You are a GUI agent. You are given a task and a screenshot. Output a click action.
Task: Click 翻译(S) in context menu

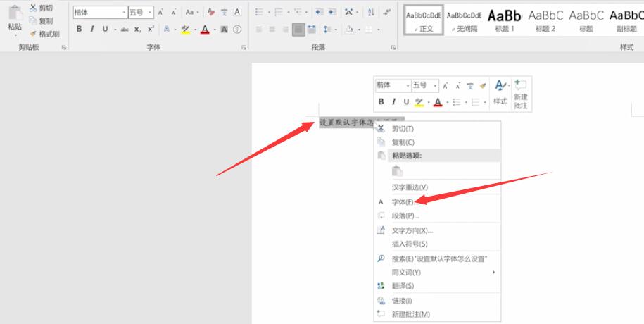click(437, 286)
